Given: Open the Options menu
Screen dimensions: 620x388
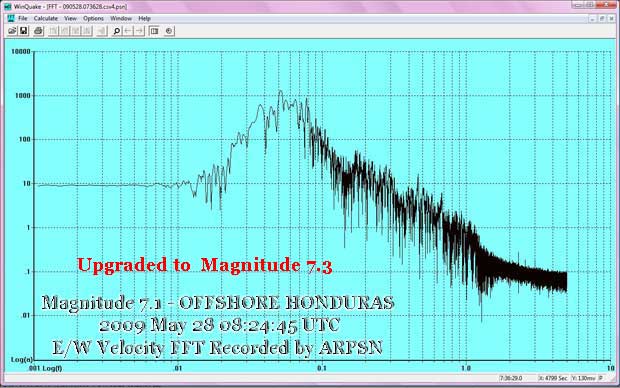Looking at the screenshot, I should 93,19.
